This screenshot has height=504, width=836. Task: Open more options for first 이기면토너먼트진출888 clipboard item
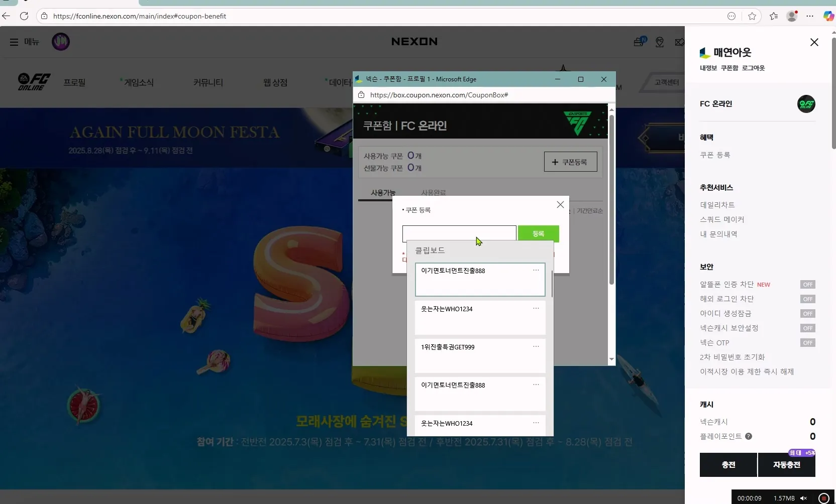[536, 270]
